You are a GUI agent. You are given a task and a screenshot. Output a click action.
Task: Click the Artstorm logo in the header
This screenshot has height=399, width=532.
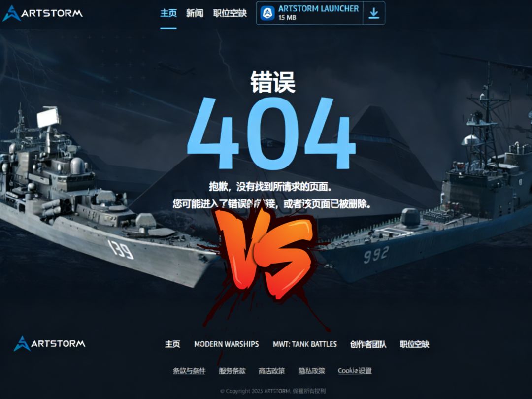click(42, 13)
